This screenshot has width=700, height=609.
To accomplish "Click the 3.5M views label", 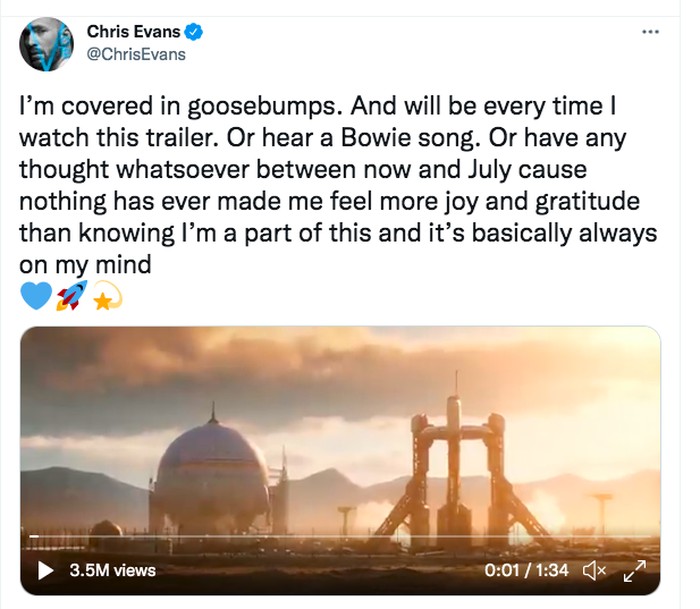I will (113, 571).
